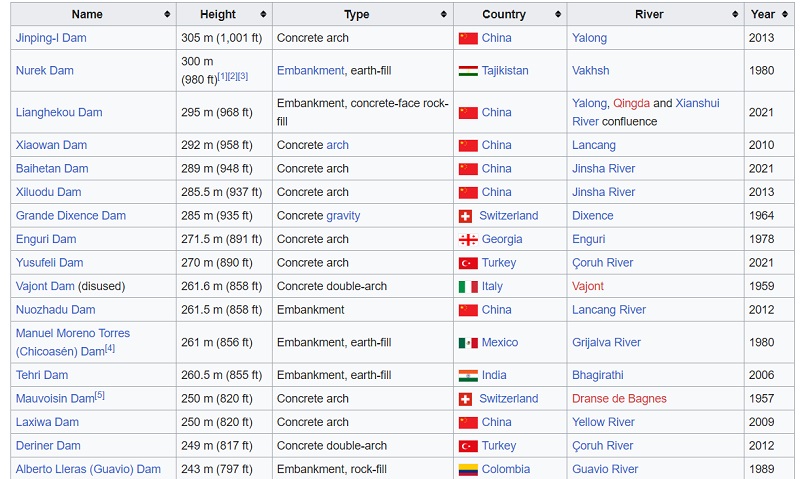Sort table by Height column arrows
The image size is (800, 479).
pos(263,14)
